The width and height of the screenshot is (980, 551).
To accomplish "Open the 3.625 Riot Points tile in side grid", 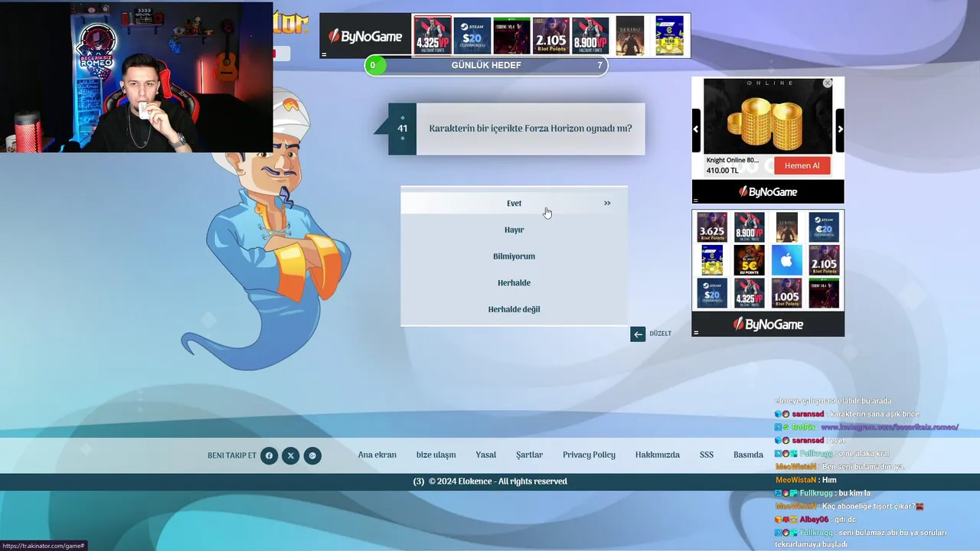I will click(x=711, y=227).
